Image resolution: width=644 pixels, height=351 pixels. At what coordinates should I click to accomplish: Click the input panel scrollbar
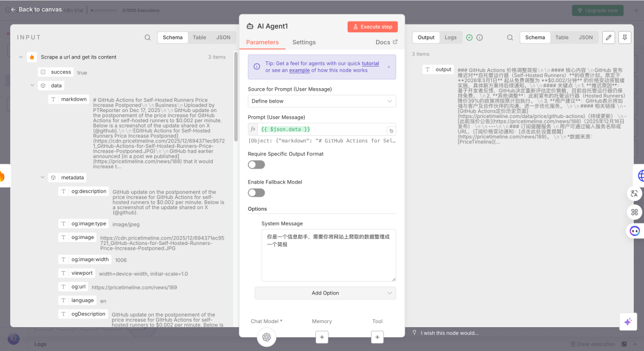coord(236,97)
